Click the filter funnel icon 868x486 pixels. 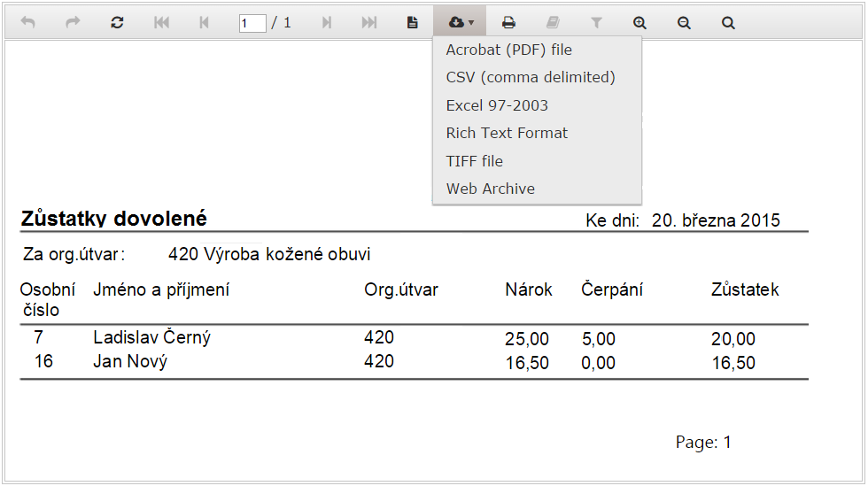tap(596, 23)
